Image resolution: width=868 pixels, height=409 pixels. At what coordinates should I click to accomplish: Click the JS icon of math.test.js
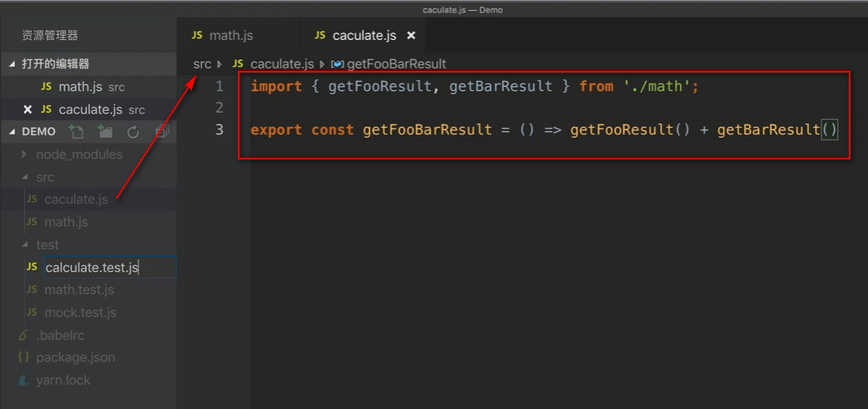(x=32, y=290)
